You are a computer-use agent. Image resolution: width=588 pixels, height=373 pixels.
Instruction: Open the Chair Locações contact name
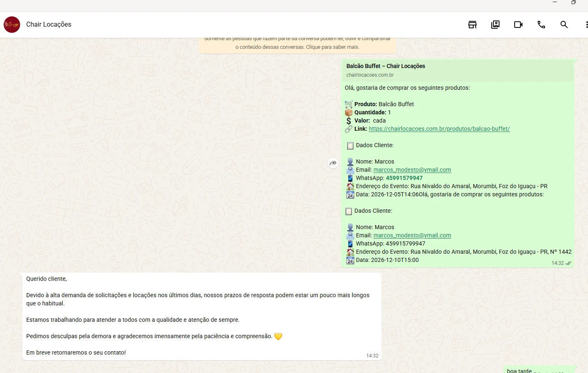point(49,25)
